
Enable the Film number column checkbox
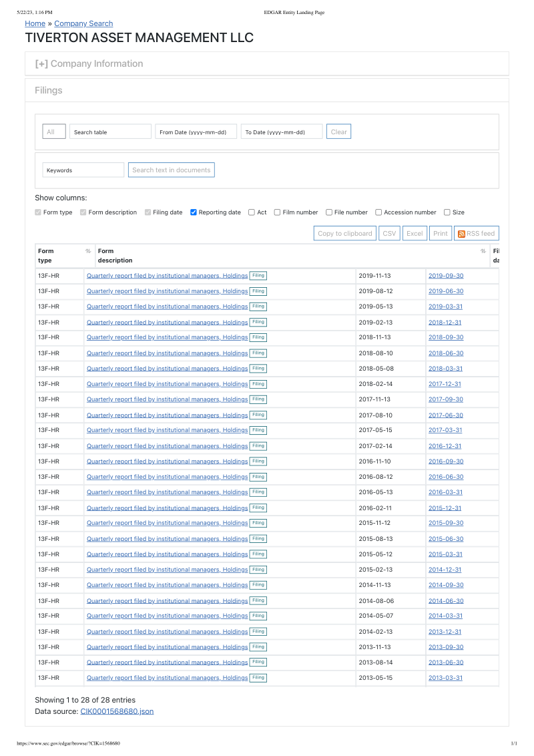[277, 212]
